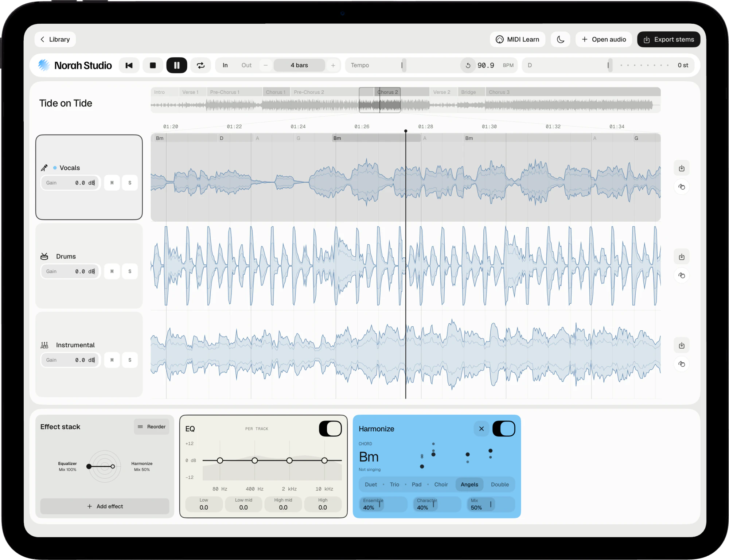
Task: Click the Vocals microphone icon
Action: pos(44,168)
